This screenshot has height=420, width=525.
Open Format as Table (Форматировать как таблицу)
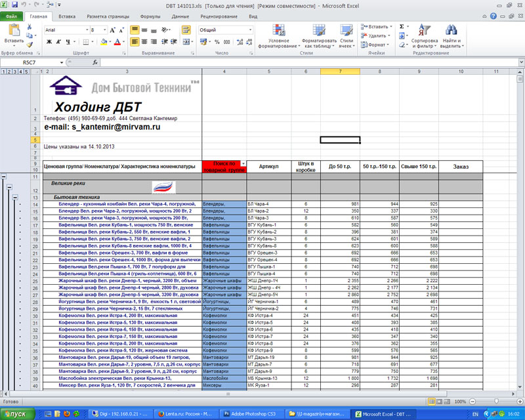point(319,36)
